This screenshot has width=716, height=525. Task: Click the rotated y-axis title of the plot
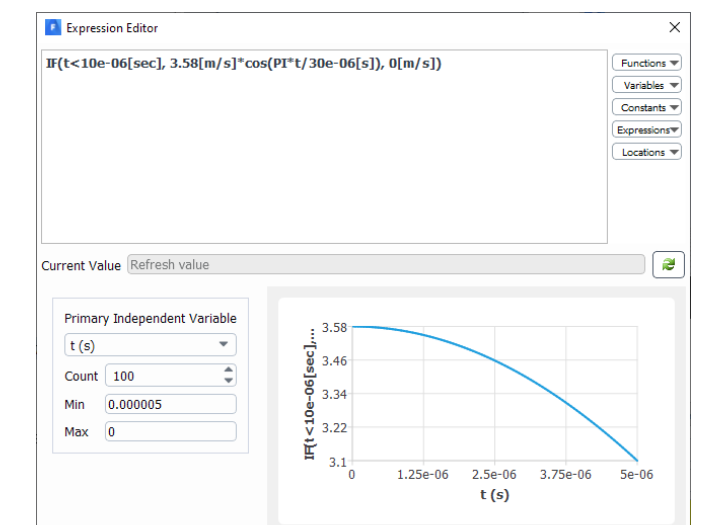(310, 394)
